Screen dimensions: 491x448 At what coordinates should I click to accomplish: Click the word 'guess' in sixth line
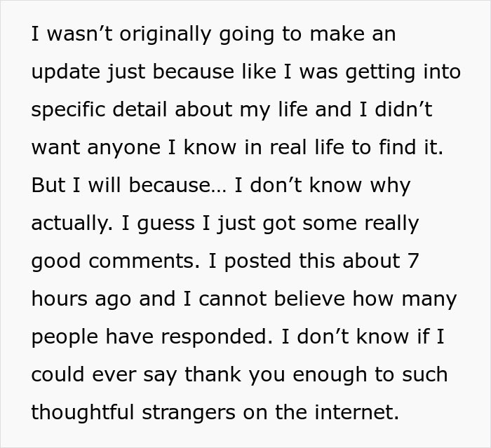point(166,224)
